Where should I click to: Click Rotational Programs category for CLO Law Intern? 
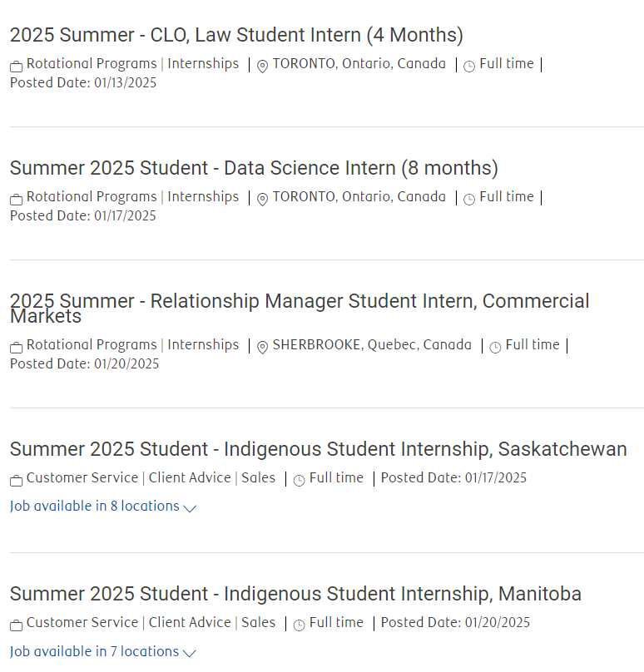[92, 63]
